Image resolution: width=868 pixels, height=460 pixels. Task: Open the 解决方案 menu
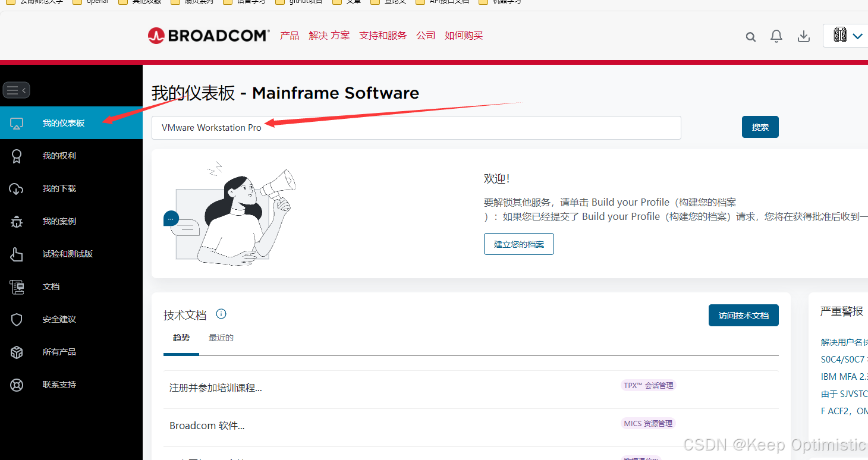(329, 36)
